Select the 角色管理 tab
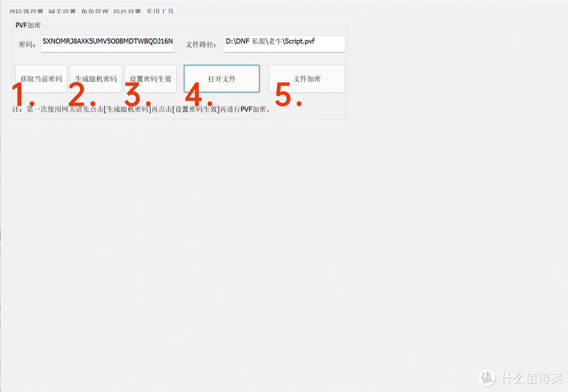Viewport: 568px width, 392px height. 95,11
